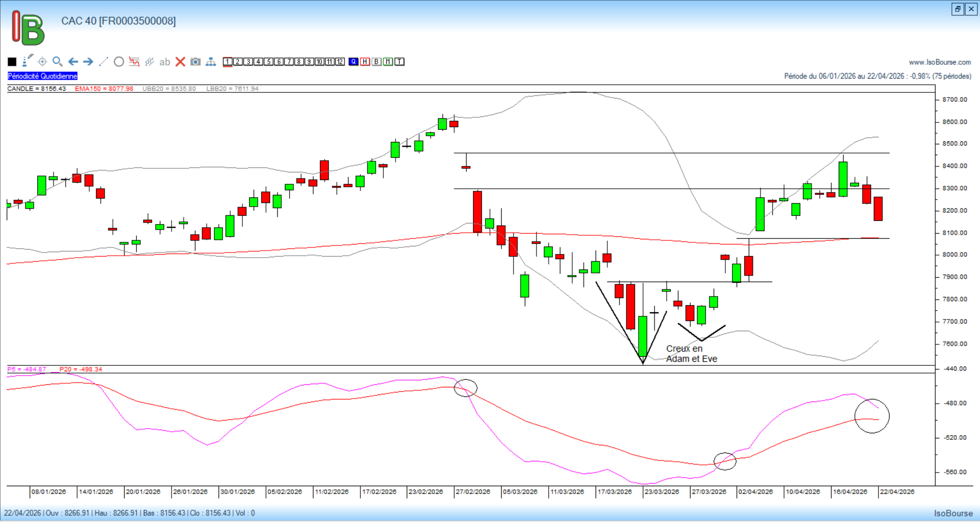Viewport: 980px width, 522px height.
Task: Click the Périodicité Quotidienne label
Action: tap(43, 76)
